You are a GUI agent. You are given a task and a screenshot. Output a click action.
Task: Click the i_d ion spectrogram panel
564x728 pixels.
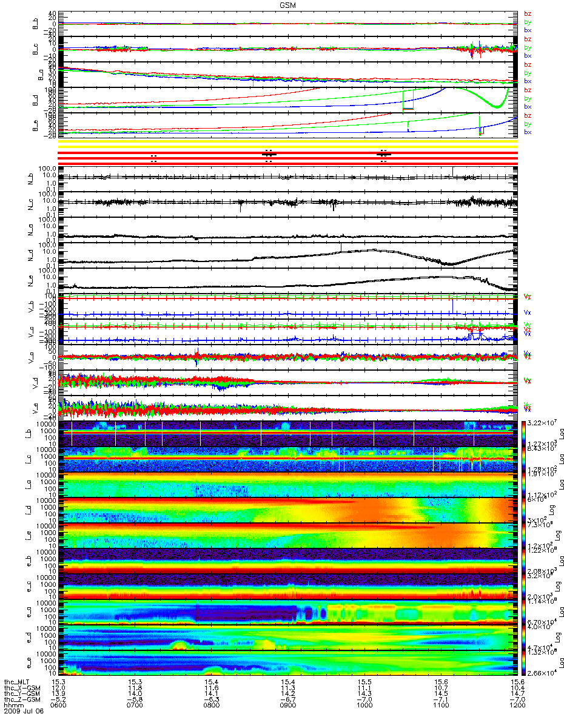pyautogui.click(x=287, y=510)
